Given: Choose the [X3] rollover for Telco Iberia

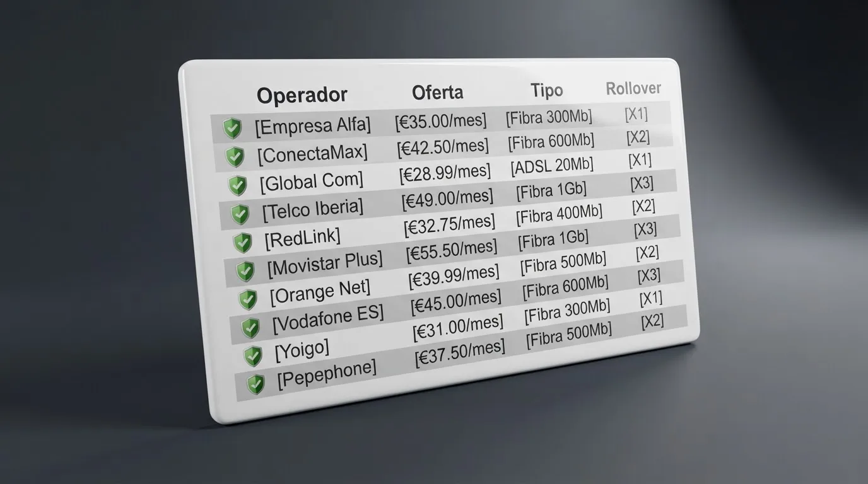Looking at the screenshot, I should point(642,183).
